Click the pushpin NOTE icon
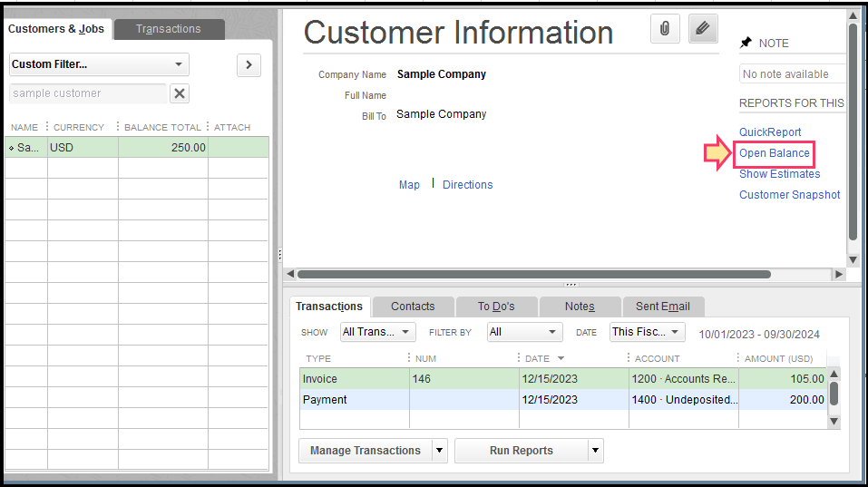868x487 pixels. (x=746, y=43)
